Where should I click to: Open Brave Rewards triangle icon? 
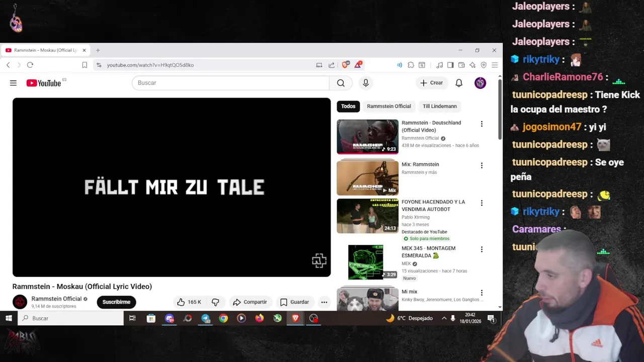pyautogui.click(x=358, y=65)
